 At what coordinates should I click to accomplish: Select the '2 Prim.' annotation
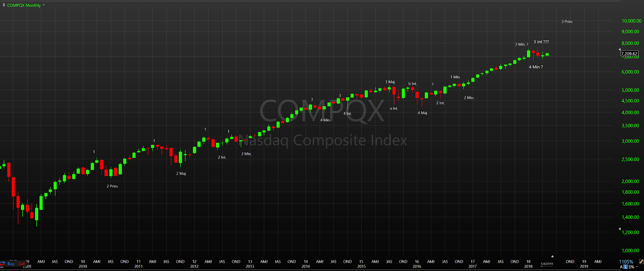point(112,186)
